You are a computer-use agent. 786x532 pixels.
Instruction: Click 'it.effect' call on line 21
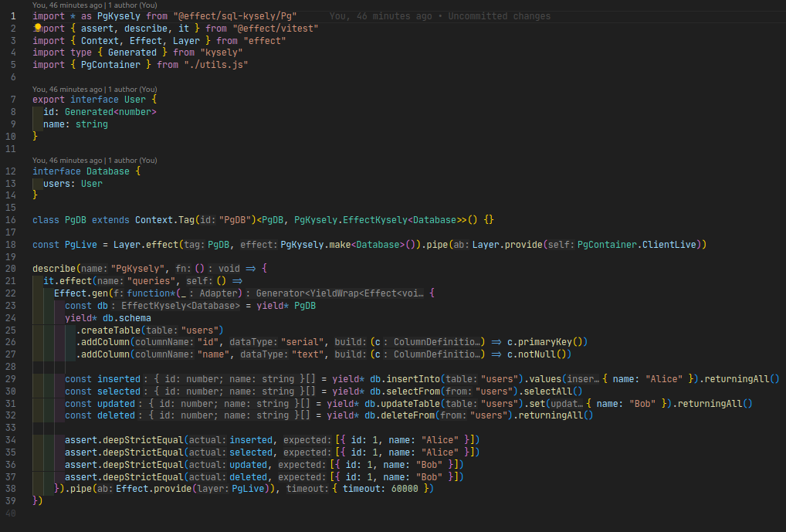67,281
